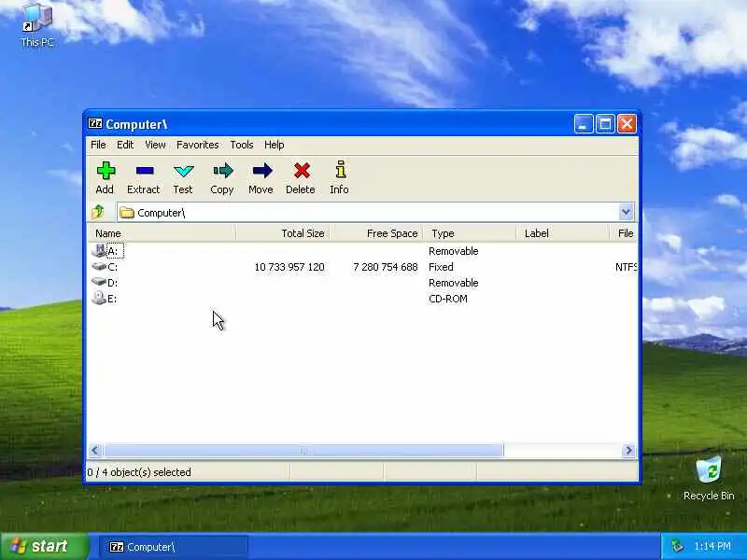The height and width of the screenshot is (560, 747).
Task: Click the Removable type cell for A:
Action: [453, 251]
